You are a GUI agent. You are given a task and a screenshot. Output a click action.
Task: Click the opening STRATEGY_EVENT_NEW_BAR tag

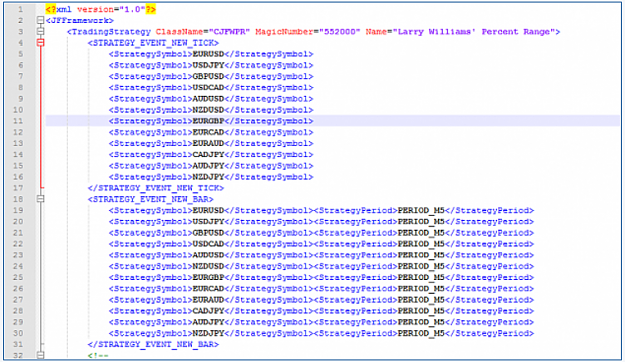(x=151, y=199)
